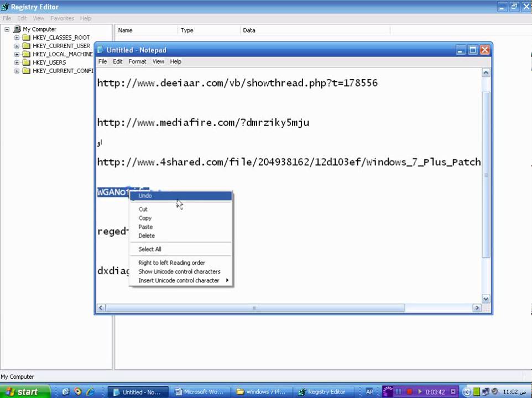Click the AR language indicator
This screenshot has height=398, width=532.
369,391
